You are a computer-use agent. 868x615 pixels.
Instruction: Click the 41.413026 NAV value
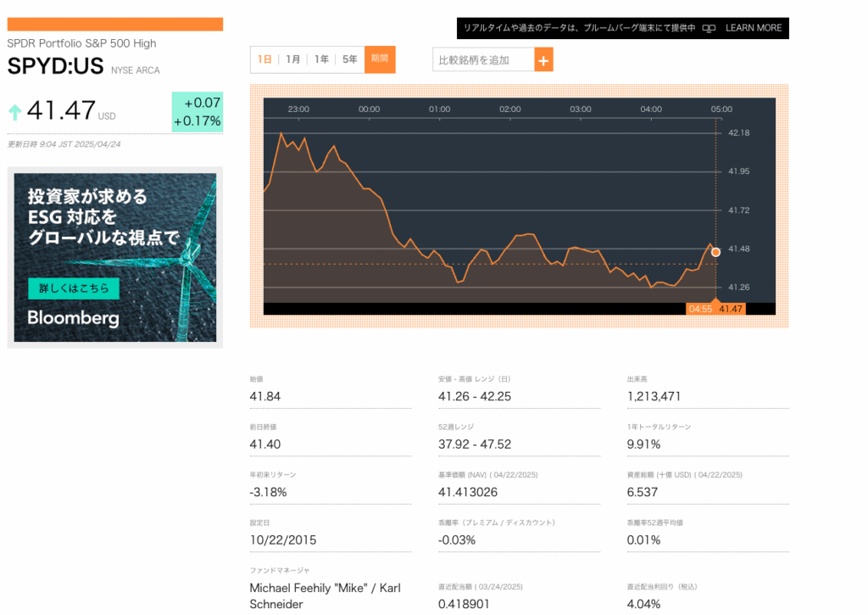point(468,492)
